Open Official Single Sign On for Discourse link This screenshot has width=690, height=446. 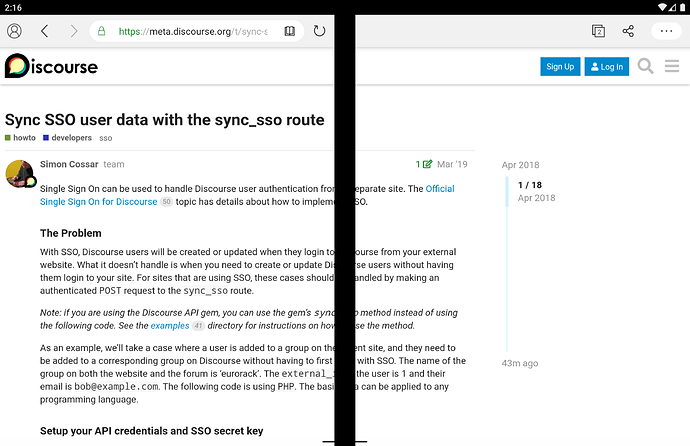click(x=99, y=201)
